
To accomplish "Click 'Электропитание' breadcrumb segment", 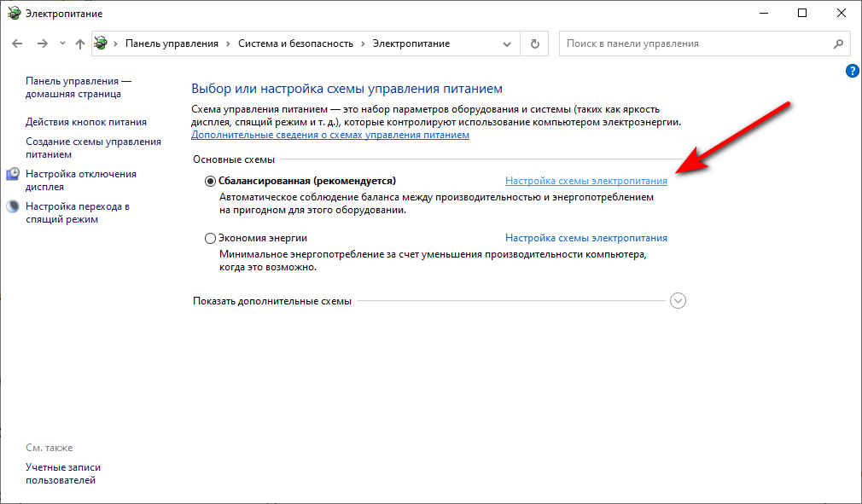I will [x=411, y=43].
